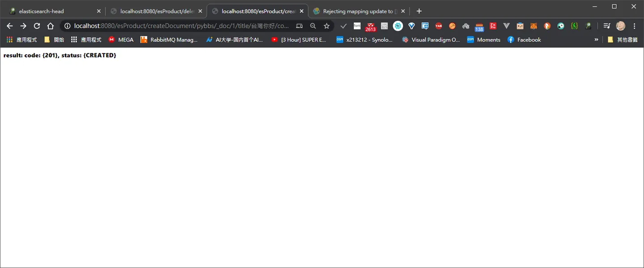Bookmark this page with the star icon

327,26
